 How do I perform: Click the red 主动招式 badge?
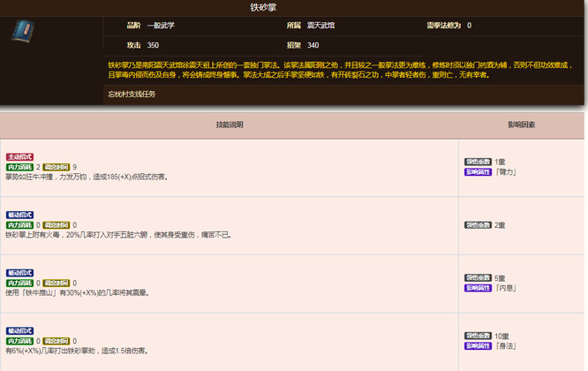pyautogui.click(x=20, y=157)
